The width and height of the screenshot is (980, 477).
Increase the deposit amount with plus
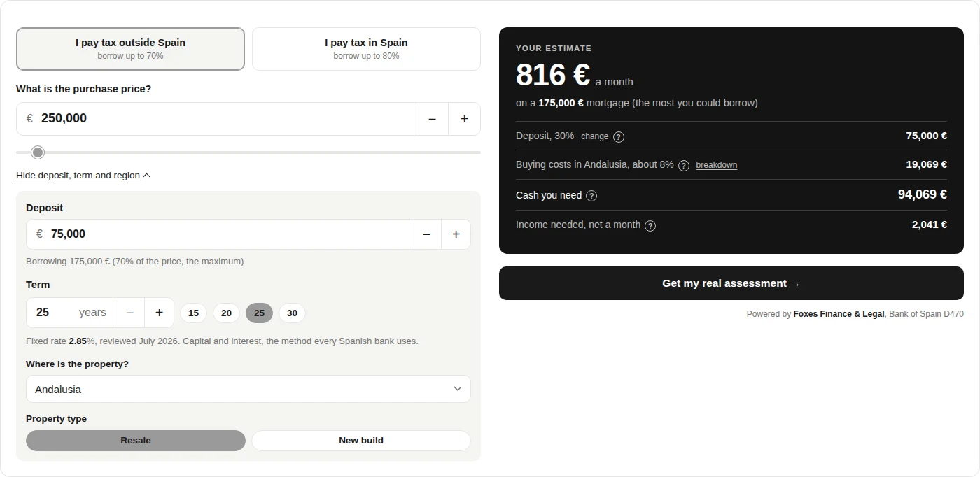click(456, 234)
